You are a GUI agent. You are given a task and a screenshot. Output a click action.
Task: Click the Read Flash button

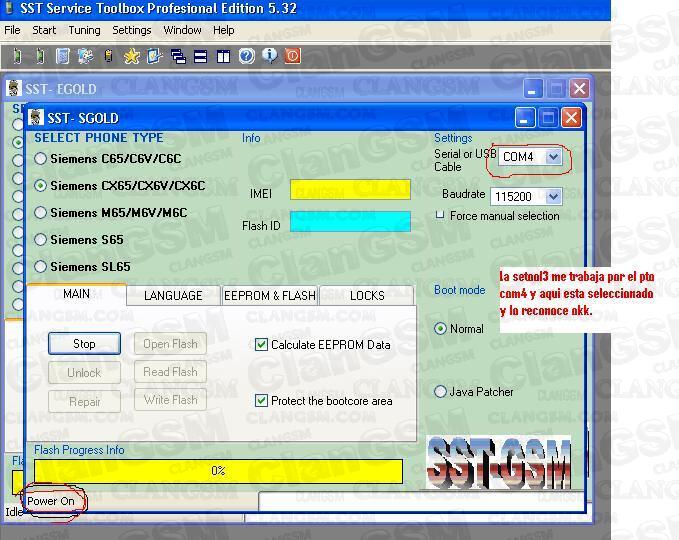171,372
